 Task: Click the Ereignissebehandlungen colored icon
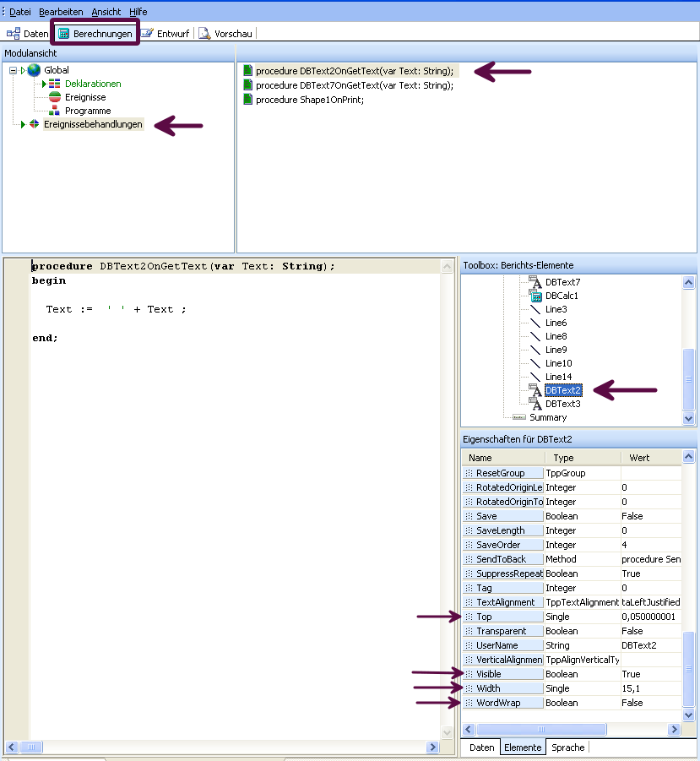34,124
